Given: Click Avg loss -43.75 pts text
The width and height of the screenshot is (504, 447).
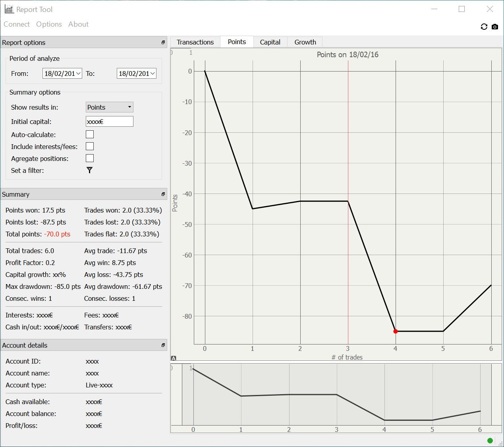Looking at the screenshot, I should pyautogui.click(x=114, y=275).
